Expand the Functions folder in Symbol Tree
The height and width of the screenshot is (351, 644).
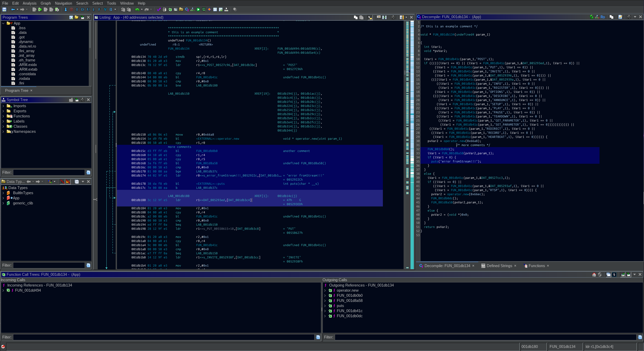3,116
